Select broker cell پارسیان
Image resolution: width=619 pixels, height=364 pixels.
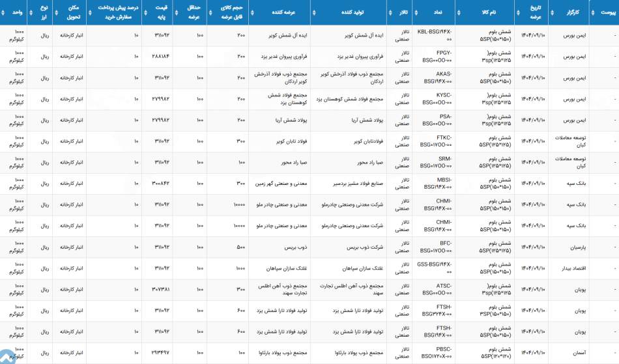coord(578,247)
